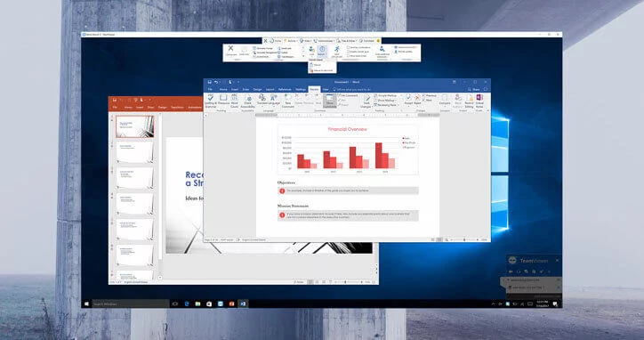
Task: Close the TeamViewer side panel at bottom right
Action: pyautogui.click(x=557, y=260)
